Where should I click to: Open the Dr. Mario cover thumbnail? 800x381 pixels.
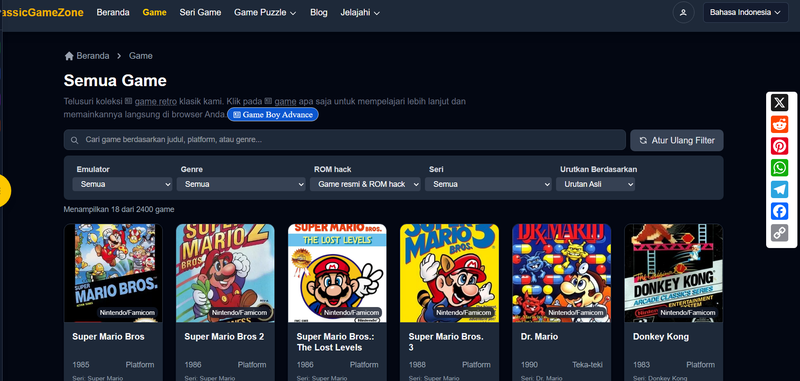click(x=562, y=273)
